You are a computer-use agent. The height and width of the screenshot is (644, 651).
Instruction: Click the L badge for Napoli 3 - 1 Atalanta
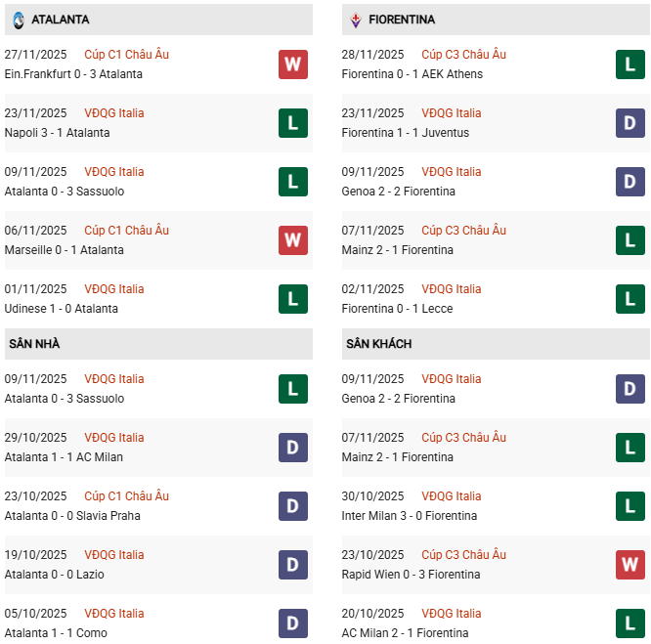(x=292, y=123)
